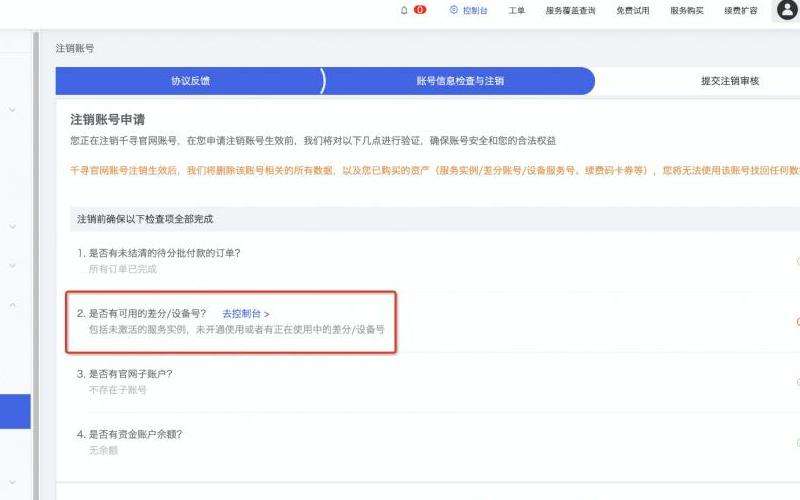This screenshot has height=500, width=800.
Task: Open the red unread count badge
Action: point(420,10)
